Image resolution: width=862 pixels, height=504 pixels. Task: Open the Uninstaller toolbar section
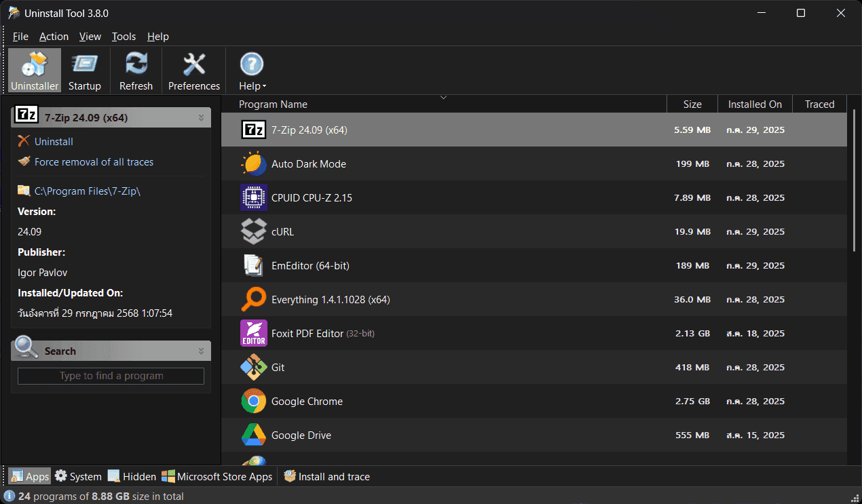click(x=35, y=70)
